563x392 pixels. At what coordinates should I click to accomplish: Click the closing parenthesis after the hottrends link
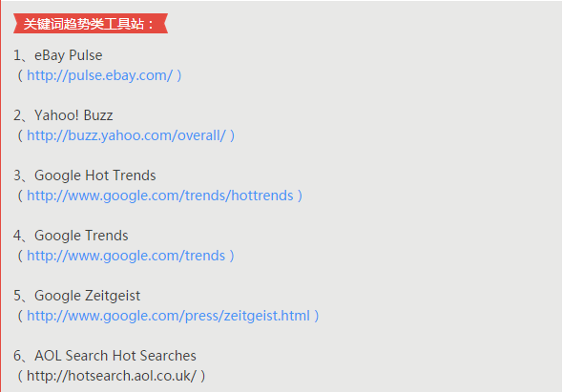(300, 196)
